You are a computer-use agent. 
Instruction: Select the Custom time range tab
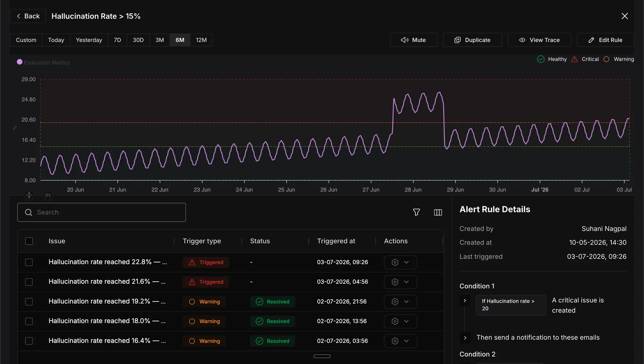pyautogui.click(x=26, y=40)
